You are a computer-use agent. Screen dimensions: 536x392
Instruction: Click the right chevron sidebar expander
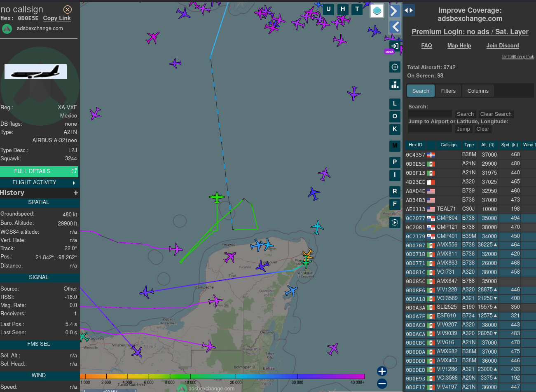pyautogui.click(x=395, y=11)
